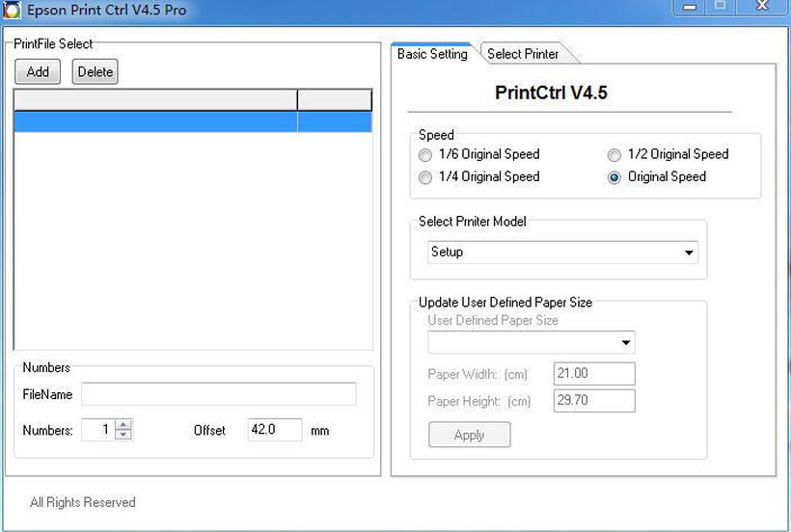Minimize the Epson Print Ctrl window

690,7
